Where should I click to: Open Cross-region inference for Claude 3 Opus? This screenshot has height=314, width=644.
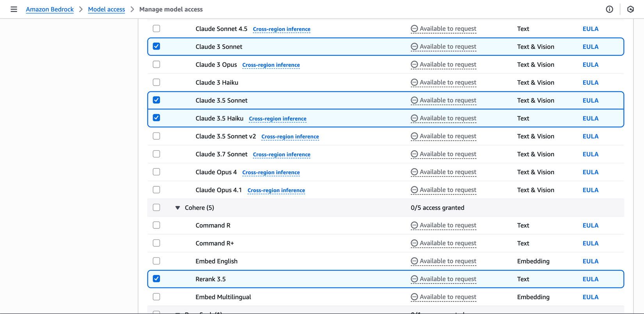(x=271, y=65)
